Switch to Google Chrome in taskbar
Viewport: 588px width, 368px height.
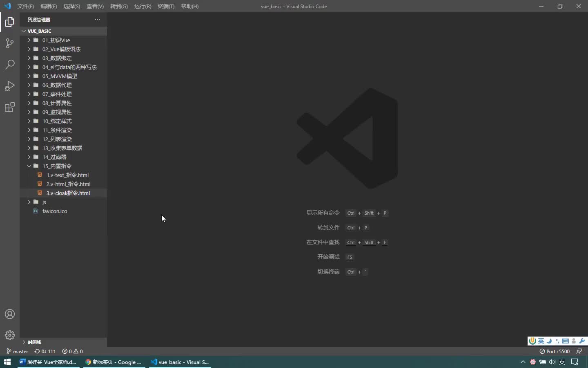[114, 362]
